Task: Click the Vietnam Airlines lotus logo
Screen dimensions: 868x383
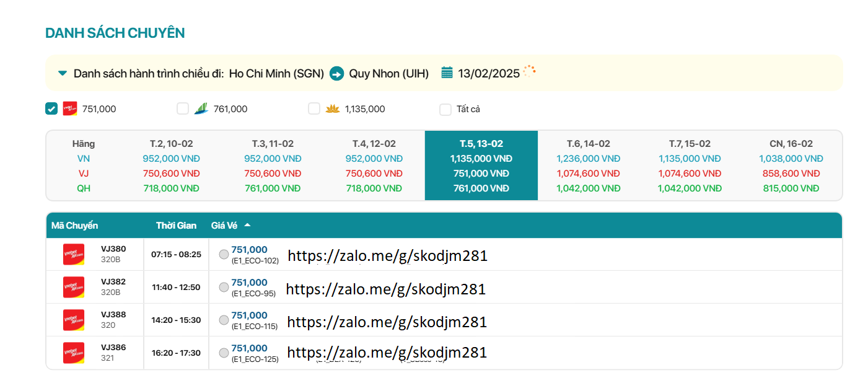Action: pos(333,108)
